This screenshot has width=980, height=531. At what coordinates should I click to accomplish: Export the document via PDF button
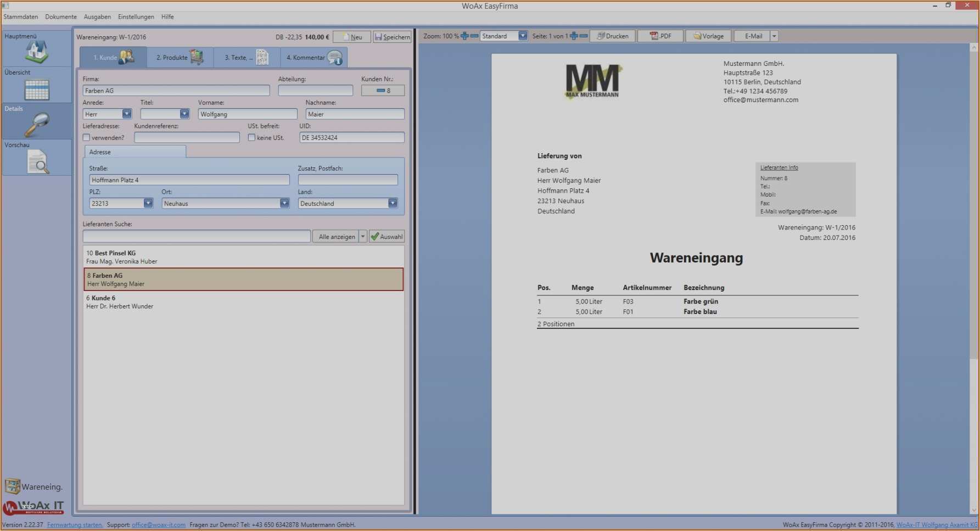pos(660,36)
